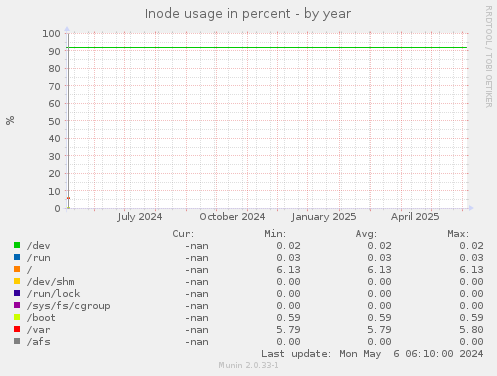Click the green line at 90 percent
The image size is (497, 376).
coord(267,48)
